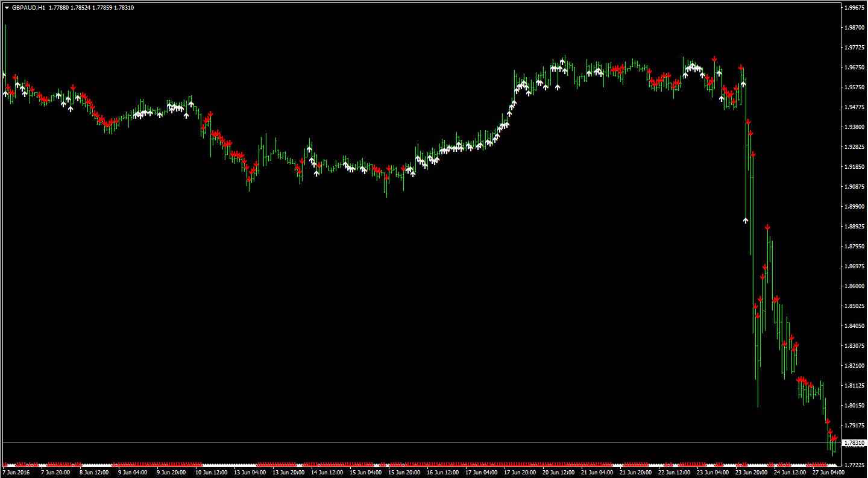
Task: Click the 1.88925 price axis label
Action: pos(855,227)
